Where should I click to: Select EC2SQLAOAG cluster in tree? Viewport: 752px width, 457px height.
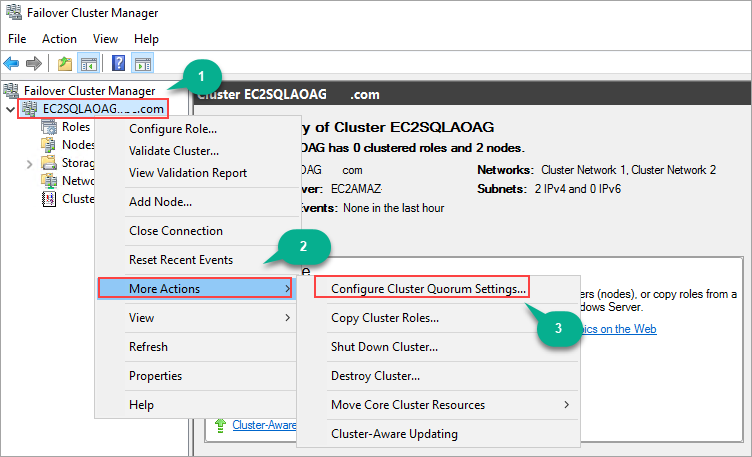click(x=103, y=109)
